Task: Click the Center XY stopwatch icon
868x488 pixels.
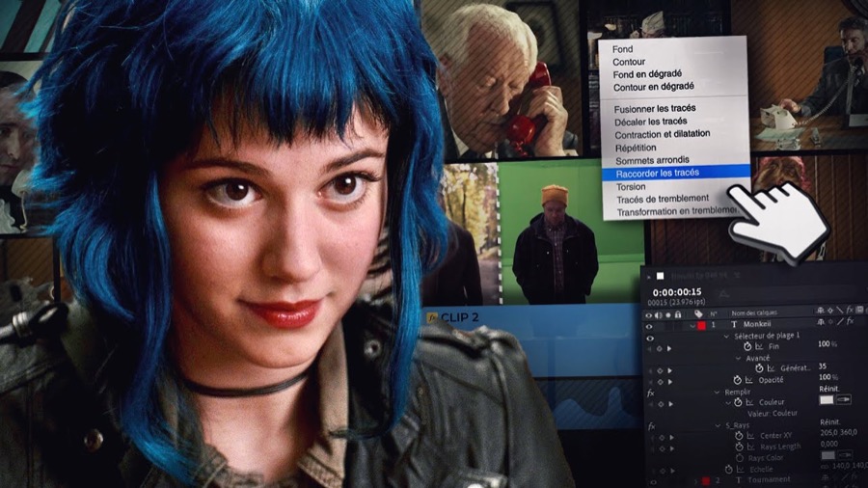Action: [739, 435]
